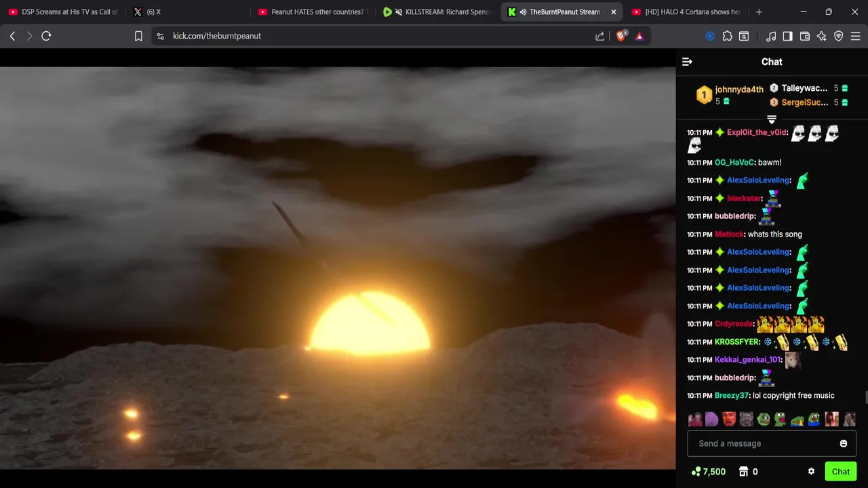Switch to Peanut HATES other countries tab

[312, 12]
